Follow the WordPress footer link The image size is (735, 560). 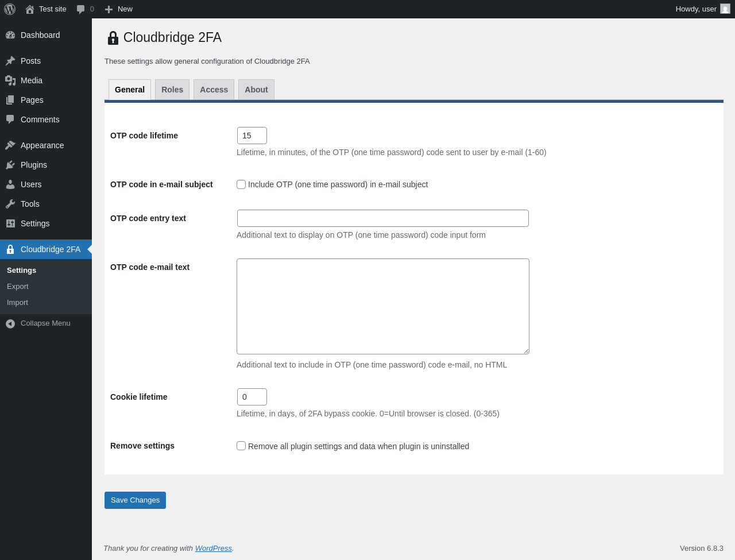[x=213, y=549]
